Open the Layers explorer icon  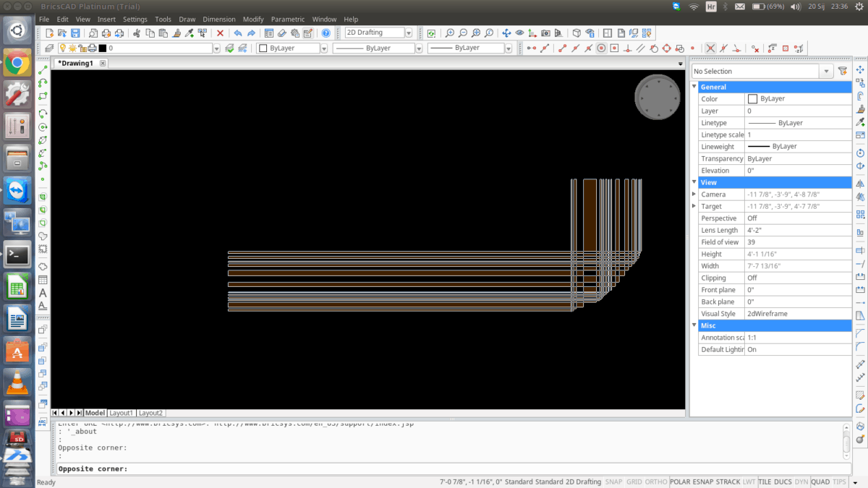click(x=48, y=48)
